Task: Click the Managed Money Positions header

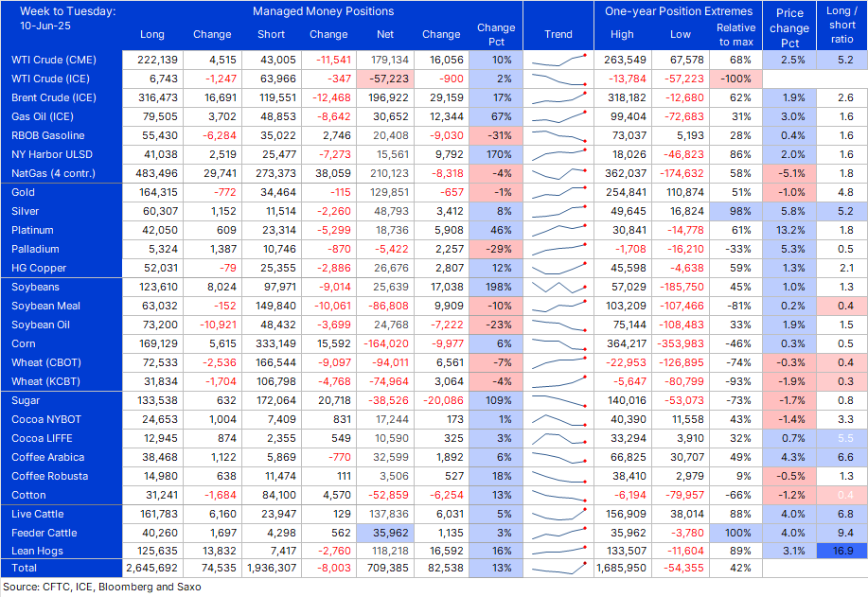Action: tap(323, 11)
